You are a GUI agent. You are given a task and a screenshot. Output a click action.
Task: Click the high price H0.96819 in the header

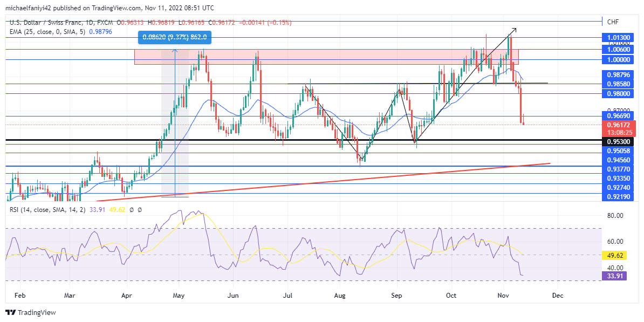[161, 23]
